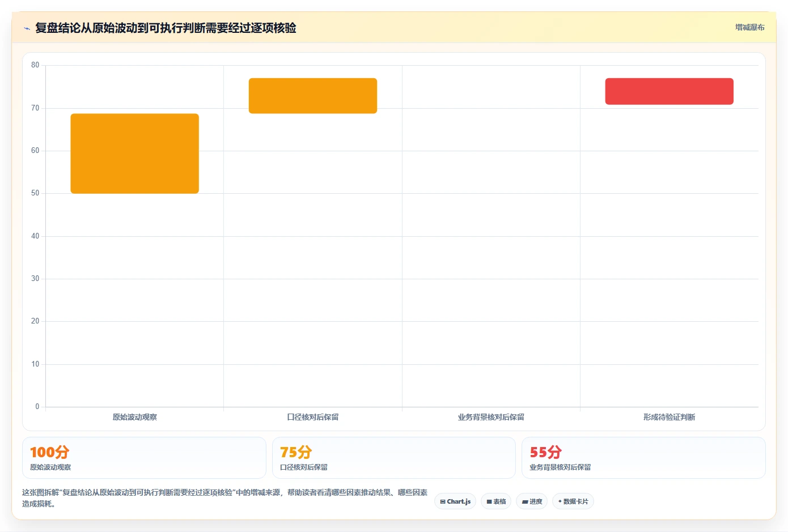Viewport: 788px width, 532px height.
Task: Select the orange 口径核对后保留 bar
Action: click(313, 96)
